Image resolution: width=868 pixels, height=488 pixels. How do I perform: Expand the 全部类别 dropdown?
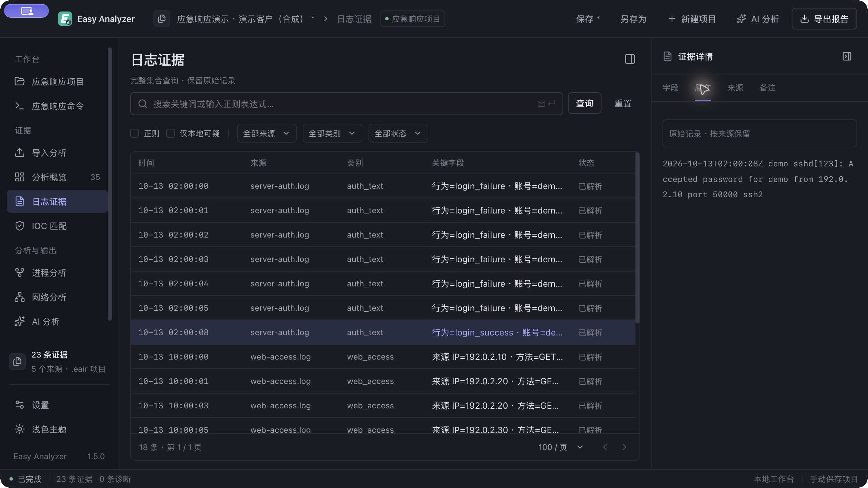[x=332, y=133]
